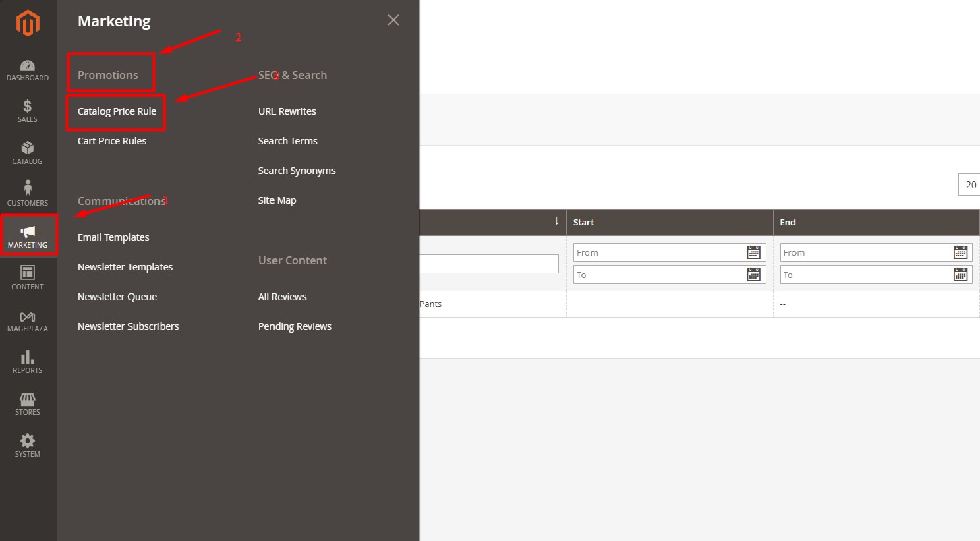This screenshot has height=541, width=980.
Task: Click the Magento logo icon
Action: [x=28, y=25]
